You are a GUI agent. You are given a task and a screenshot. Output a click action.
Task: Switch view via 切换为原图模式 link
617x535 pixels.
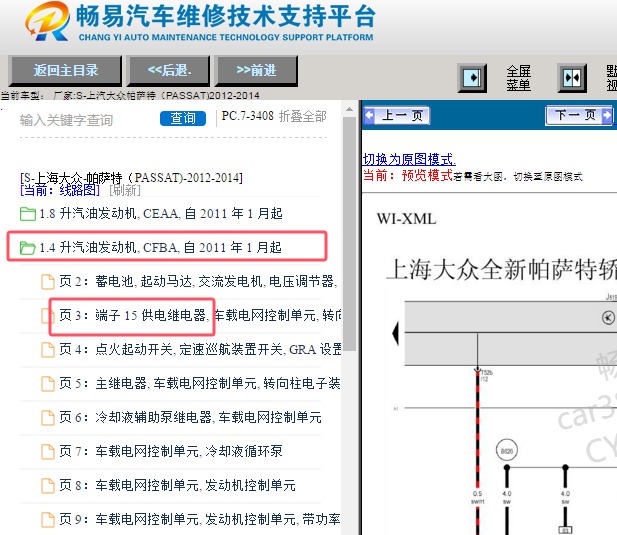[409, 159]
